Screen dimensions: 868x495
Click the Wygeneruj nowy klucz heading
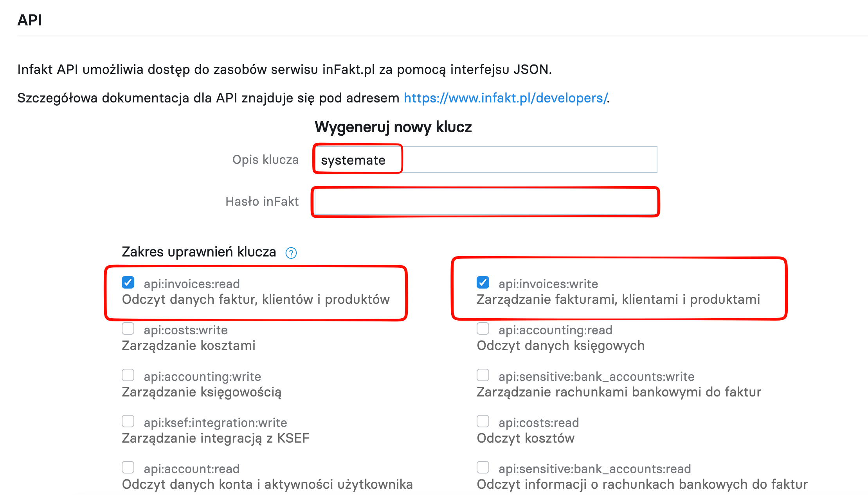(x=393, y=127)
